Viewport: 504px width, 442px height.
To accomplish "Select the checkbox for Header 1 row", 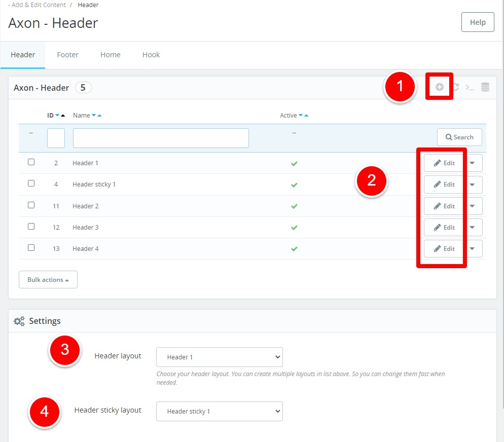I will [31, 162].
